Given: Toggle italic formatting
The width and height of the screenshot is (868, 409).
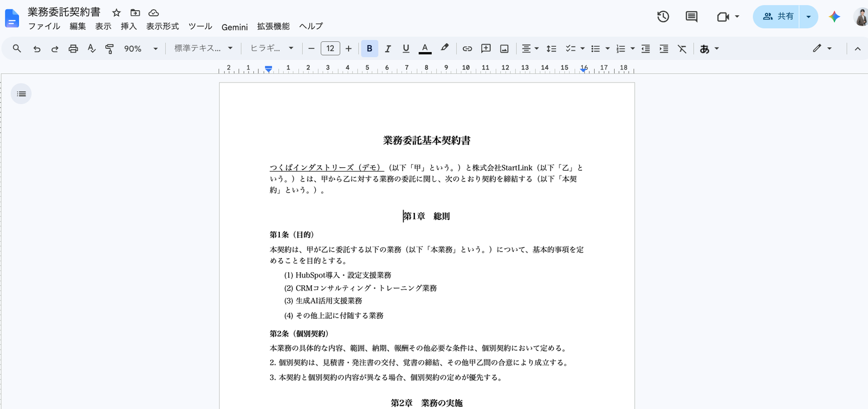Looking at the screenshot, I should [x=388, y=48].
